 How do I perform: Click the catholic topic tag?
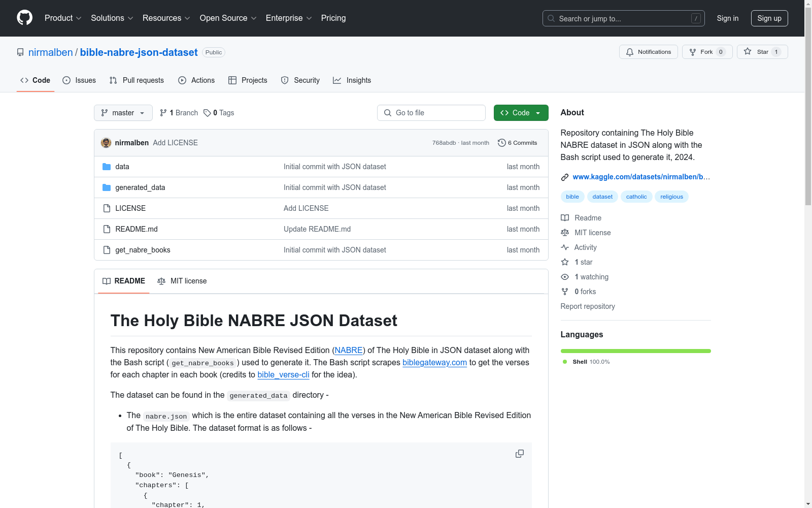(636, 197)
